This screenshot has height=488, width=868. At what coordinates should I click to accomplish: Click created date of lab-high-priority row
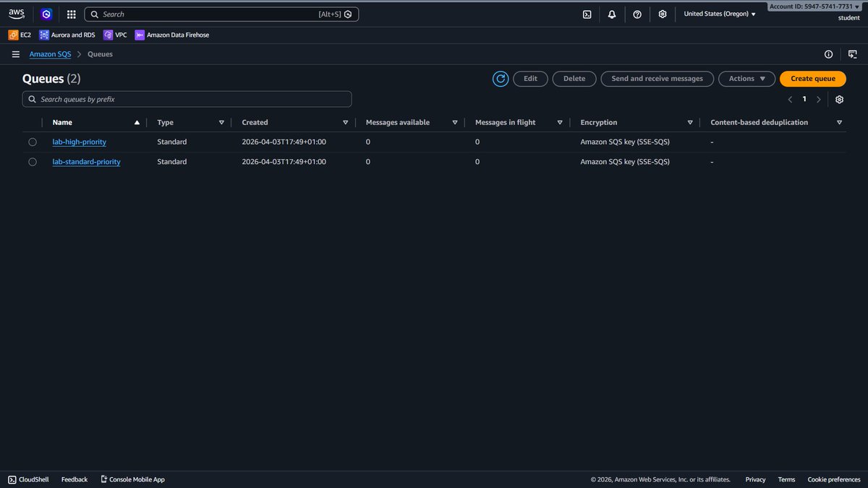[284, 142]
